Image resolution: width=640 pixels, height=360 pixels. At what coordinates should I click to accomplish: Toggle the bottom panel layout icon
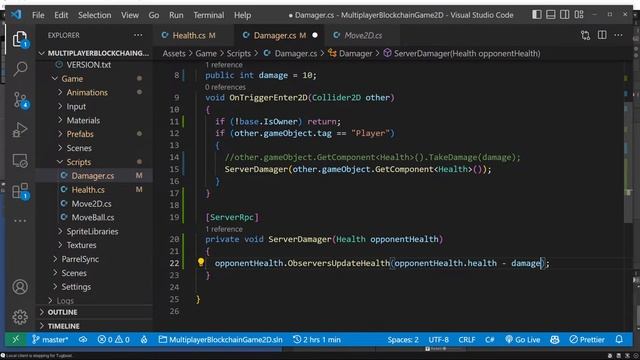[x=551, y=15]
